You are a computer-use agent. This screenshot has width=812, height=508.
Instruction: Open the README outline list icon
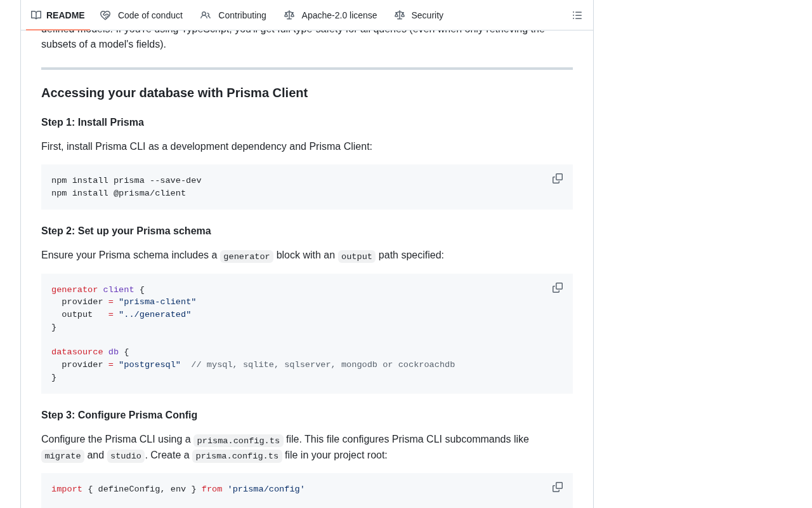pos(577,15)
